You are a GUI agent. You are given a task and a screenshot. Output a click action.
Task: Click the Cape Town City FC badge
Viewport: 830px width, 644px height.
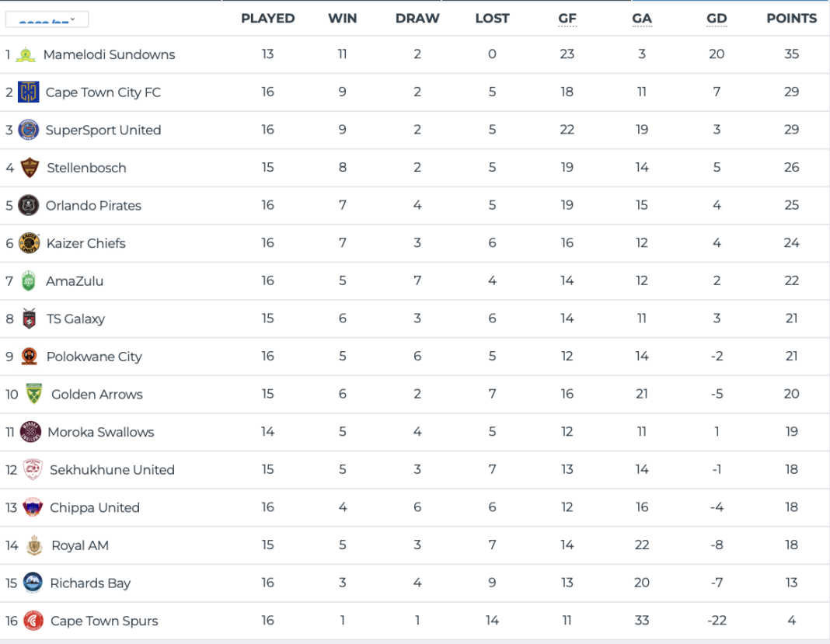[x=29, y=92]
